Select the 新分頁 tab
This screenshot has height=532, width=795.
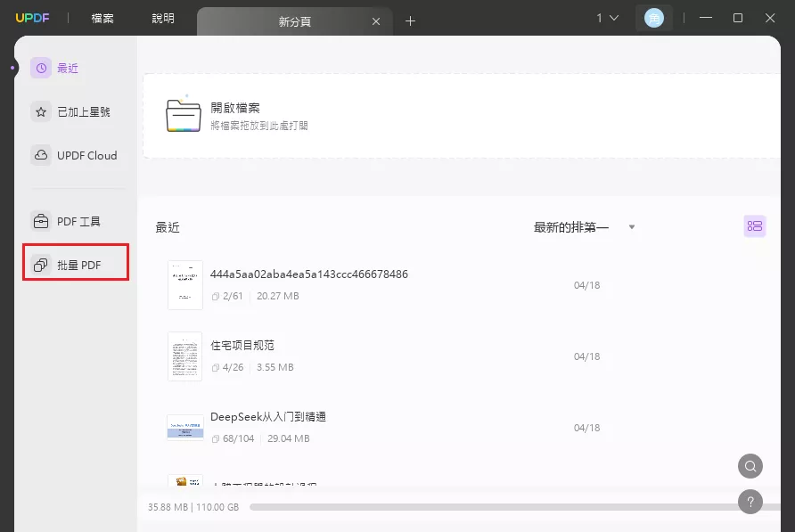(294, 21)
